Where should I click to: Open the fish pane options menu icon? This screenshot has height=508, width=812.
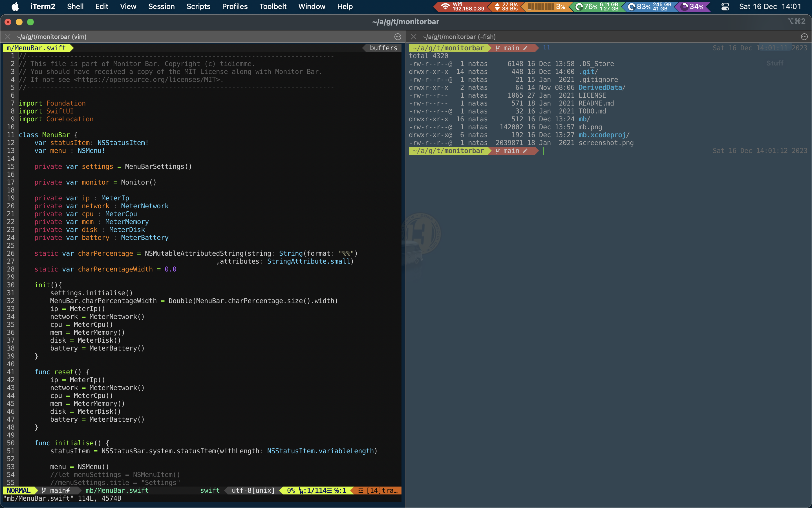804,37
